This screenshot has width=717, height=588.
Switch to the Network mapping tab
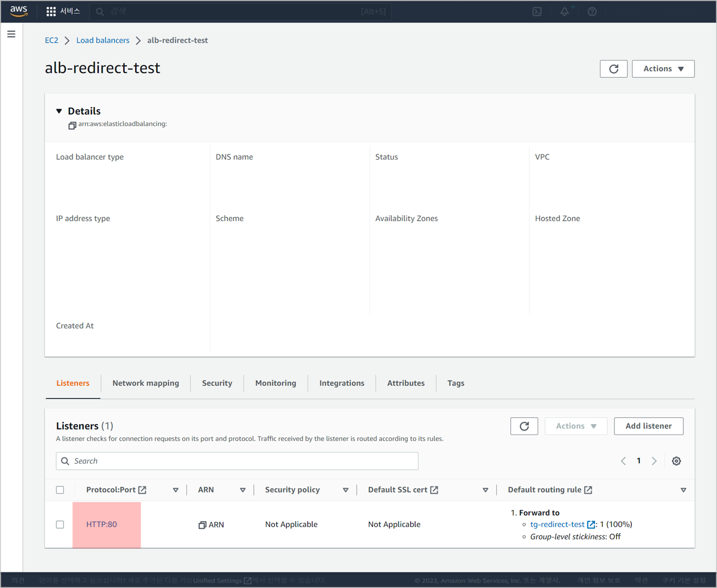click(146, 384)
